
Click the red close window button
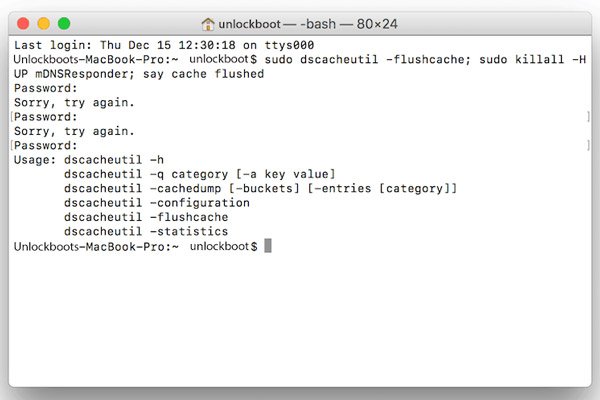(23, 24)
